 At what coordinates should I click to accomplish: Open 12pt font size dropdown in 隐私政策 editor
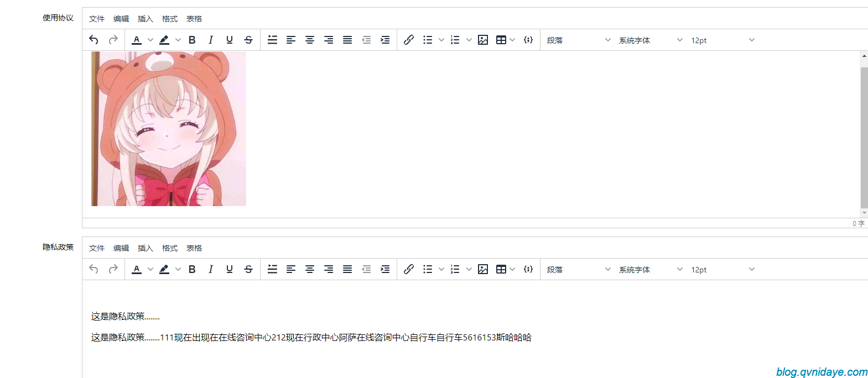[x=723, y=269]
